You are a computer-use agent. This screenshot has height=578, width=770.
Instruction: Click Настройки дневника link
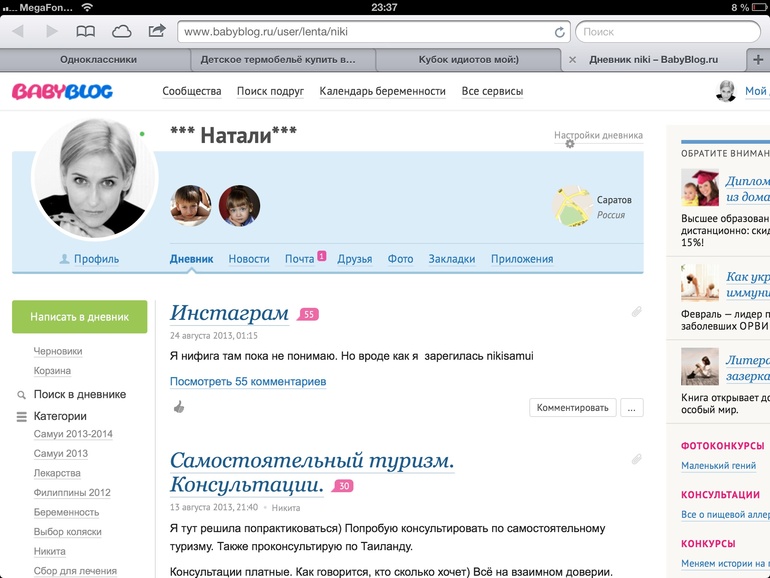[599, 135]
